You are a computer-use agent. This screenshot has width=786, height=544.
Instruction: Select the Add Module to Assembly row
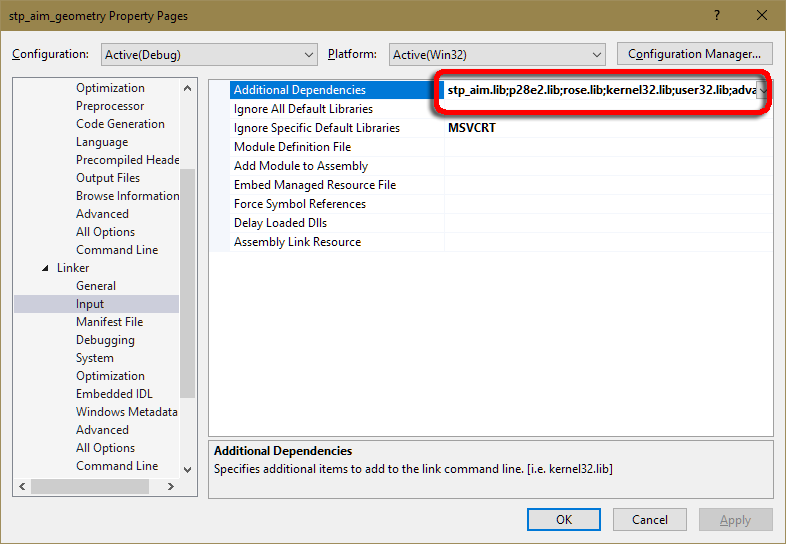pos(501,166)
